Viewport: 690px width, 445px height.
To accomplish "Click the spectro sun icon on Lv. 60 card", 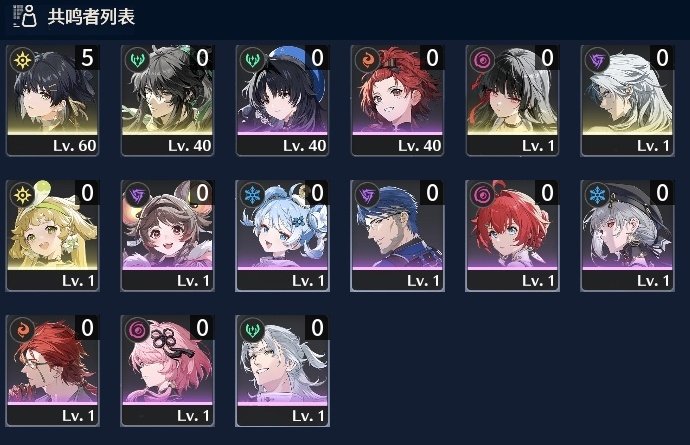I will tap(22, 60).
